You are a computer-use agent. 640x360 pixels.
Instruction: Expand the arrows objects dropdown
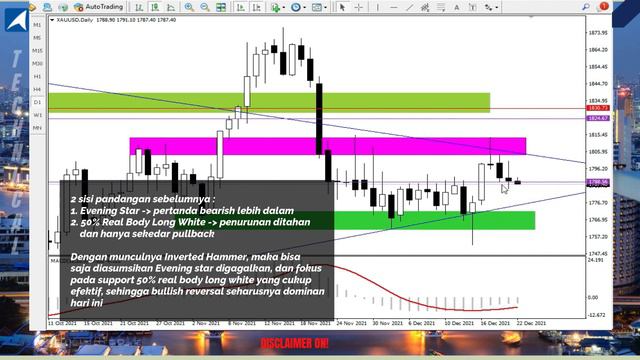click(496, 7)
